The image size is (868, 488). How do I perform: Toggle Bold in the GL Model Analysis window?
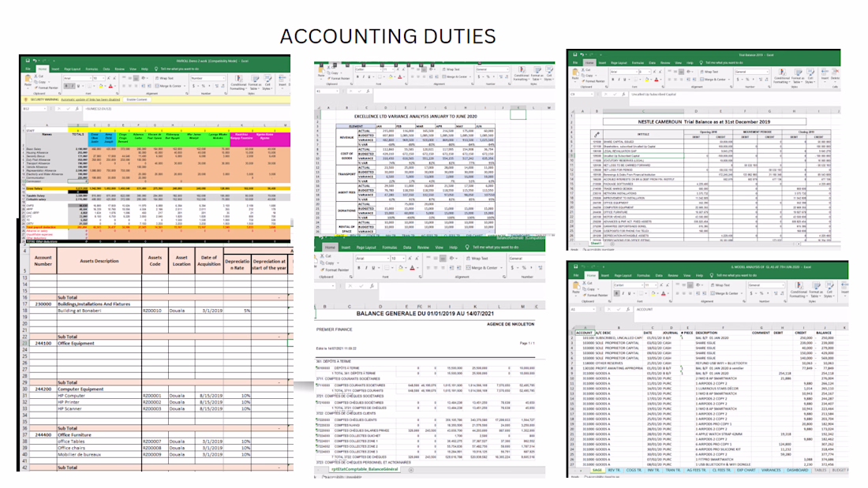pos(617,293)
